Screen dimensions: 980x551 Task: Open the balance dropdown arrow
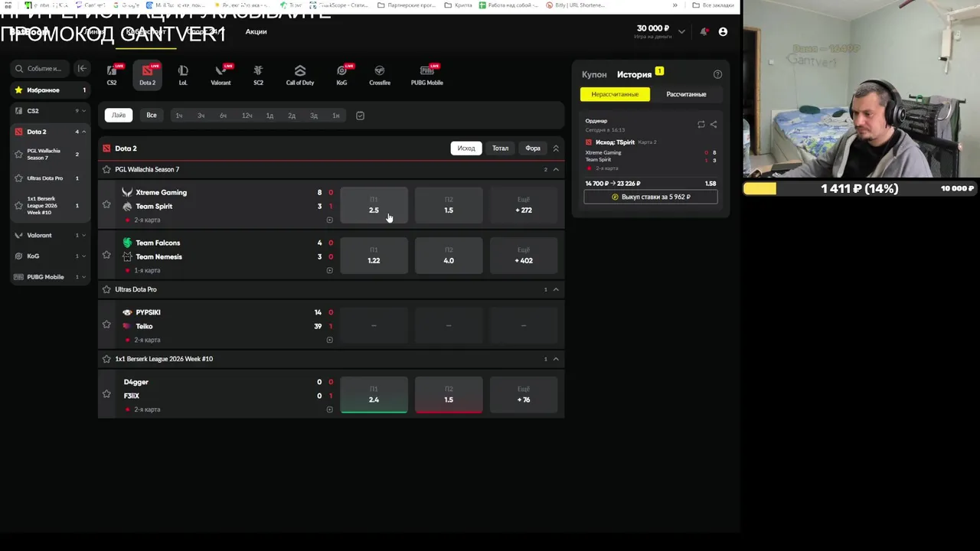[x=681, y=31]
